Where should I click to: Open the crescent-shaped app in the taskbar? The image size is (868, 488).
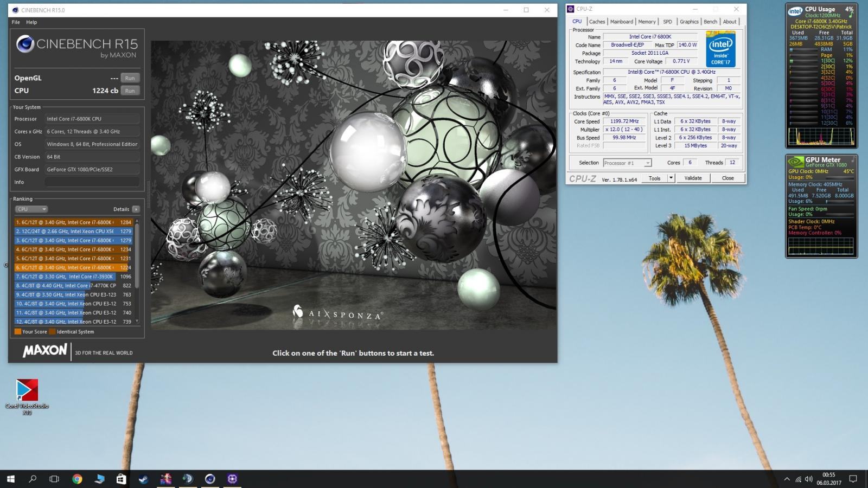[188, 479]
